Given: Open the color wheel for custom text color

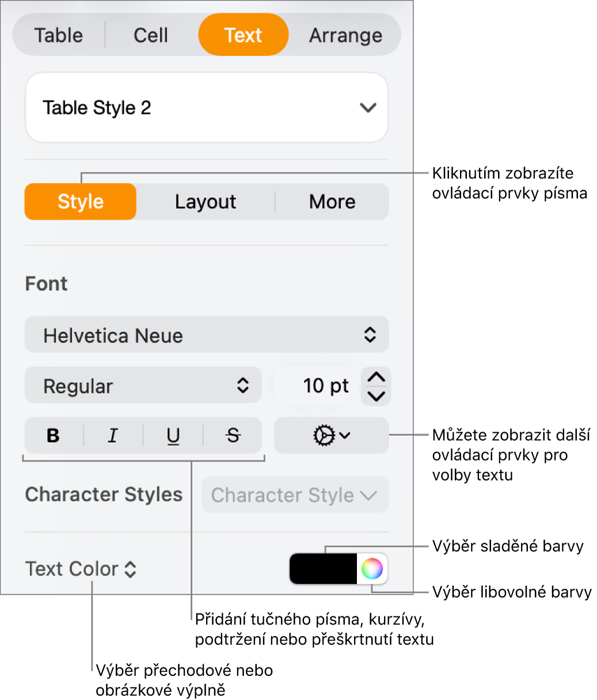Looking at the screenshot, I should point(371,569).
